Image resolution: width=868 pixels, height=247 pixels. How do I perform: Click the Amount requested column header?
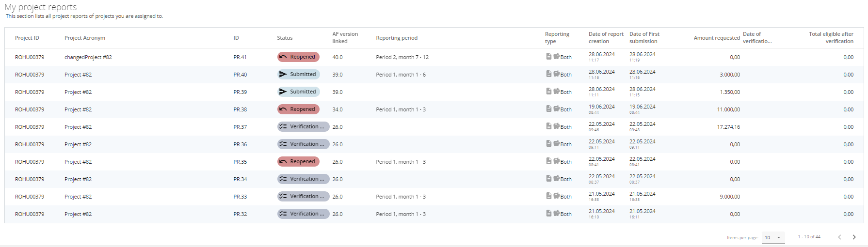click(x=716, y=38)
